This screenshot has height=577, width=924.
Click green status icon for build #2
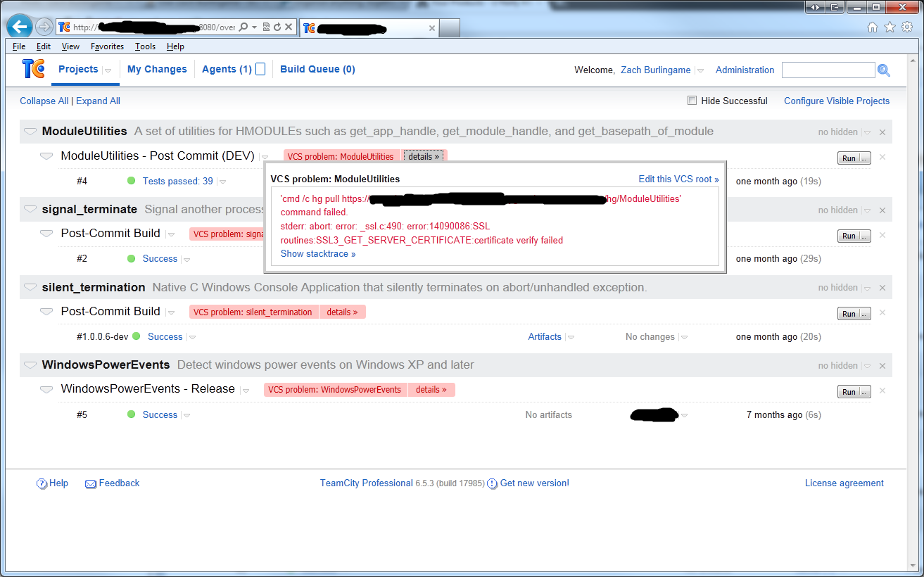pyautogui.click(x=132, y=258)
